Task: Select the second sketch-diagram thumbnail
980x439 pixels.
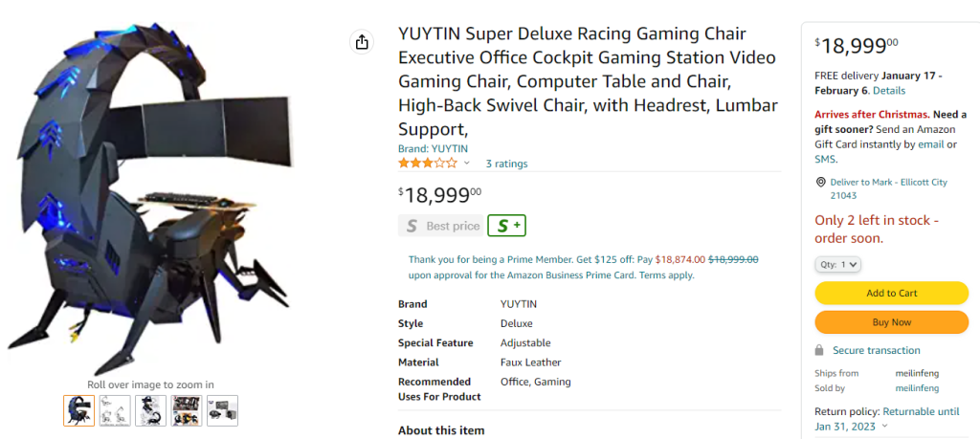Action: pos(115,410)
